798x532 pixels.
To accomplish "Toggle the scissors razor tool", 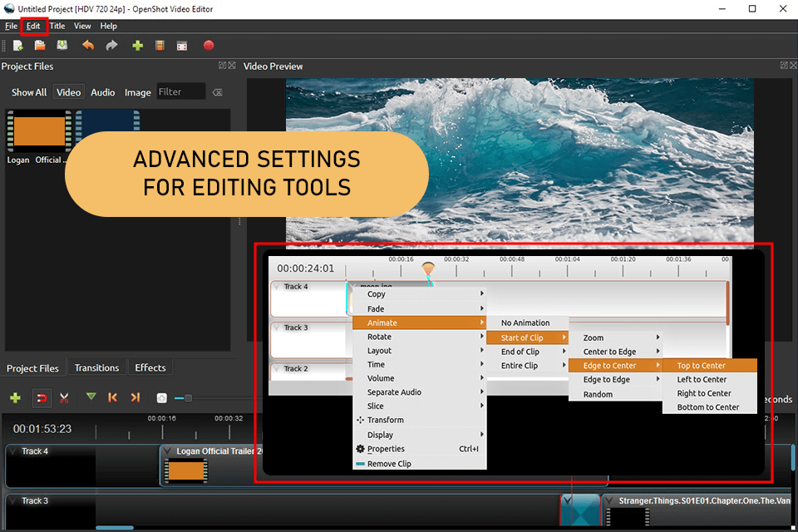I will tap(64, 398).
